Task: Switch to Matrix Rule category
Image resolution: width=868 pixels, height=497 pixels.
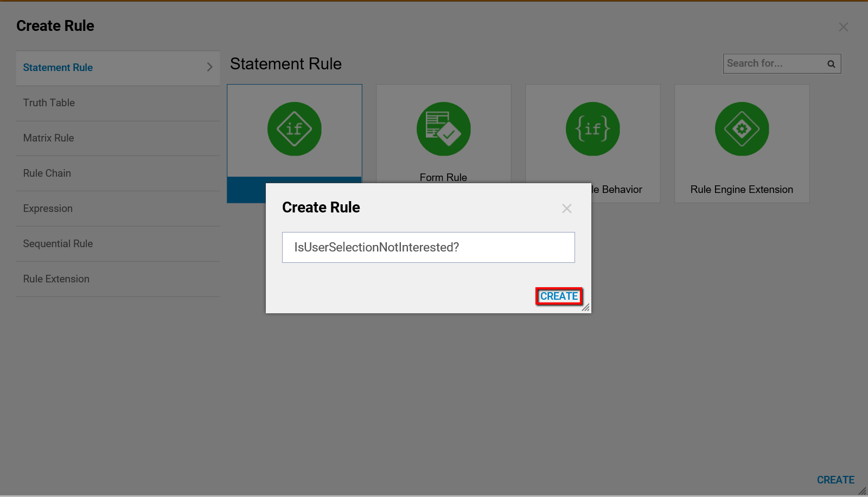Action: 118,138
